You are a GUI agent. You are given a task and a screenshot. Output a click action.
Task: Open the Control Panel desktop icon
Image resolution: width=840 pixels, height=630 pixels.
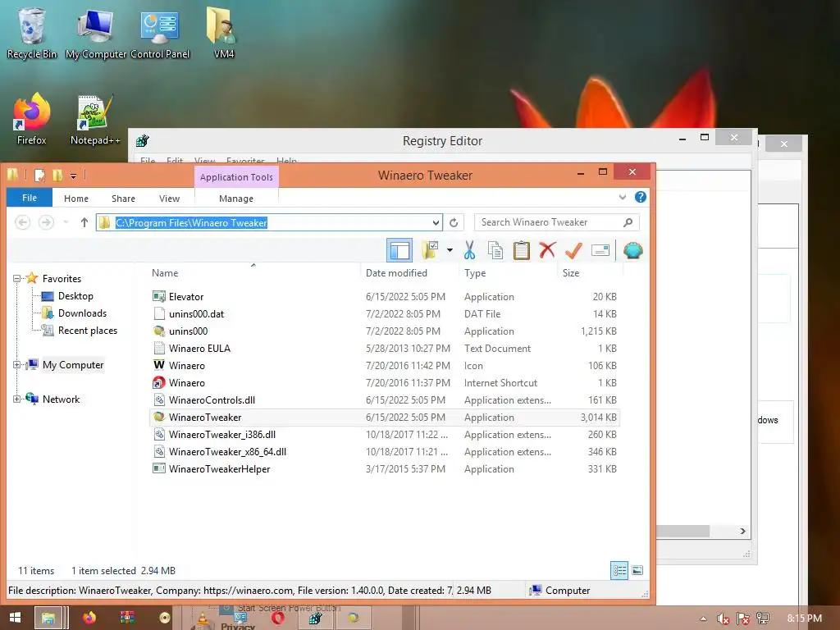click(x=160, y=33)
